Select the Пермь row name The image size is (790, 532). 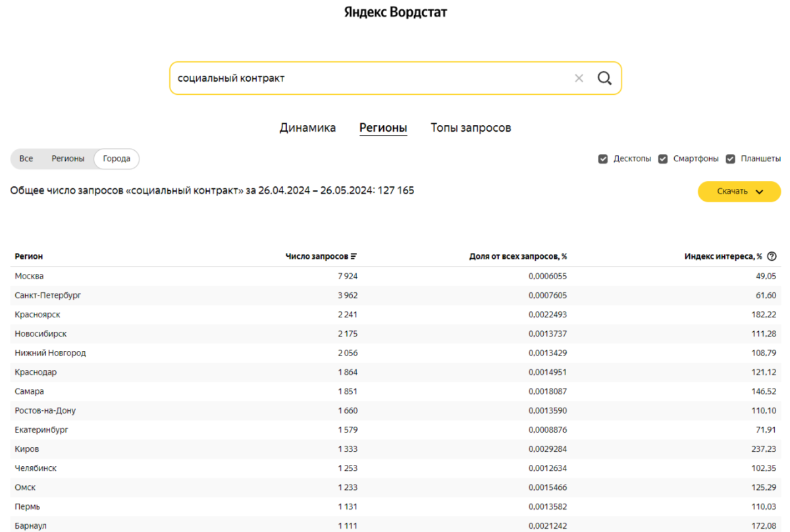pos(28,506)
